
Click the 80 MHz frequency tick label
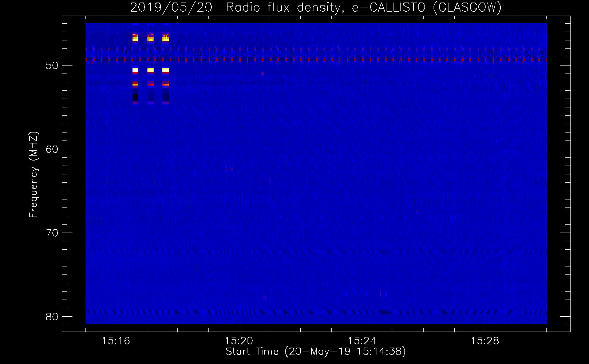(52, 317)
